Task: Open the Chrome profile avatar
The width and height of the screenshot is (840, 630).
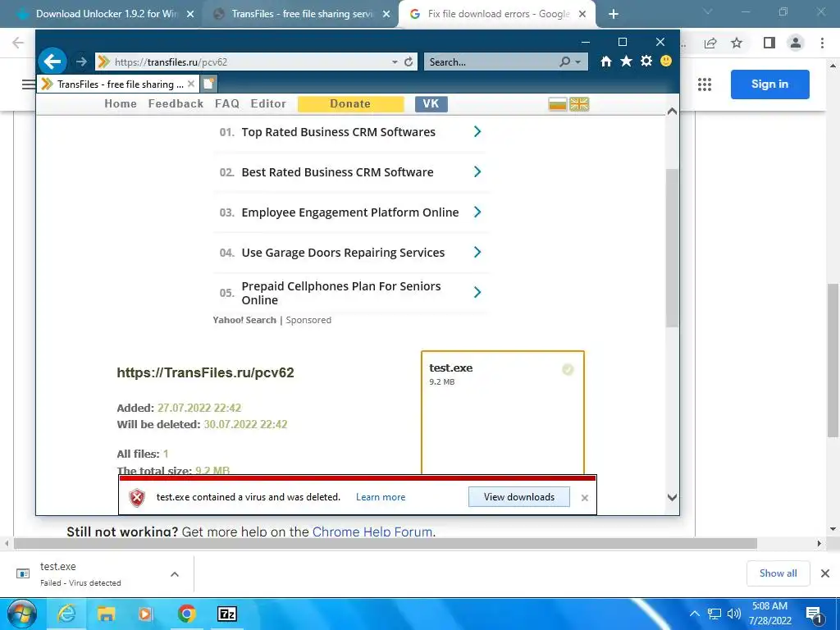Action: coord(796,43)
